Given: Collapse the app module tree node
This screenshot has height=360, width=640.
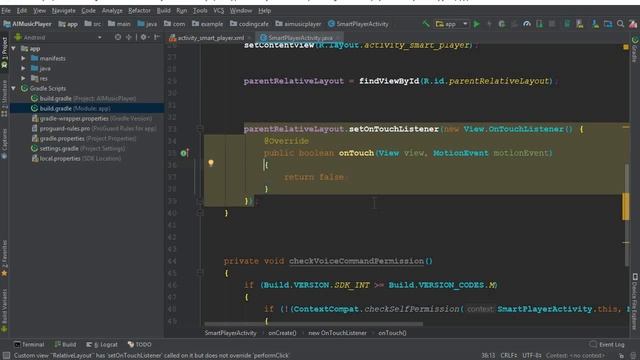Looking at the screenshot, I should coord(14,49).
